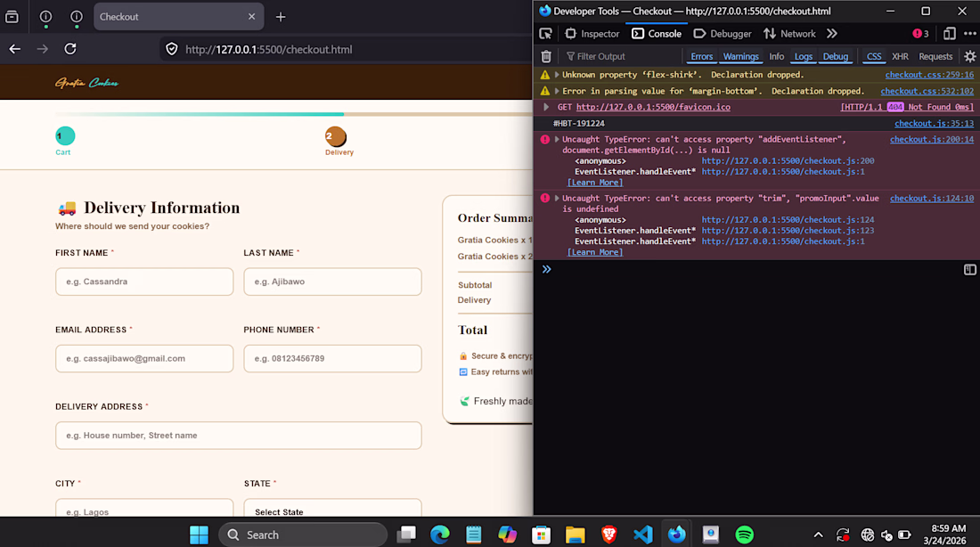This screenshot has height=547, width=980.
Task: Toggle the Logs console filter
Action: [x=803, y=56]
